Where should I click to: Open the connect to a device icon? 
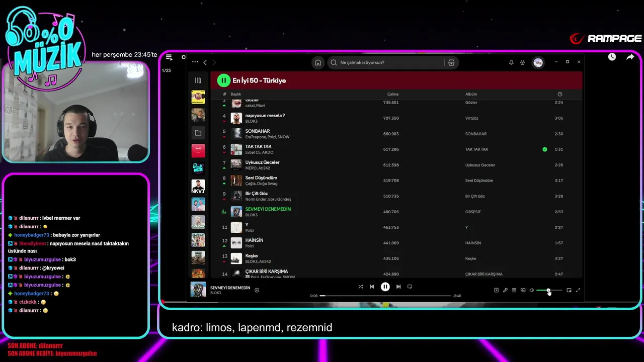coord(523,290)
